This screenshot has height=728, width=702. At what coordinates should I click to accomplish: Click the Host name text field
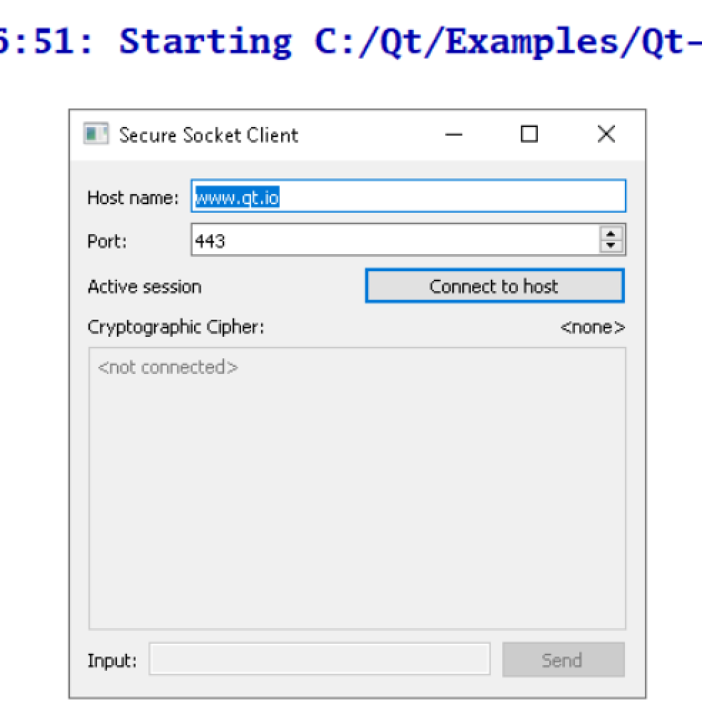click(x=428, y=196)
